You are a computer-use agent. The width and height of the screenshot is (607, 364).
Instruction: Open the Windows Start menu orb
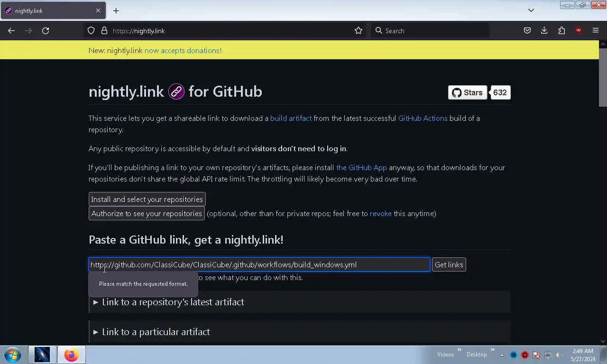click(x=13, y=355)
